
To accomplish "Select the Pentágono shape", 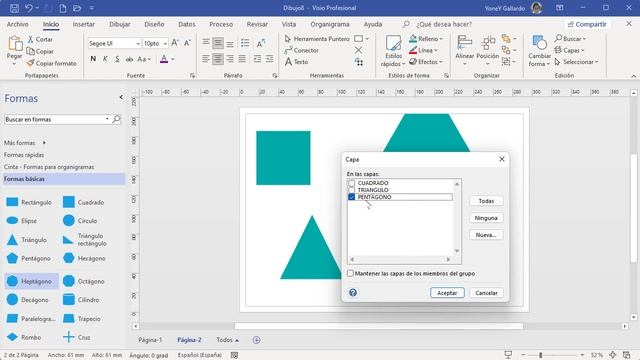I will point(28,258).
